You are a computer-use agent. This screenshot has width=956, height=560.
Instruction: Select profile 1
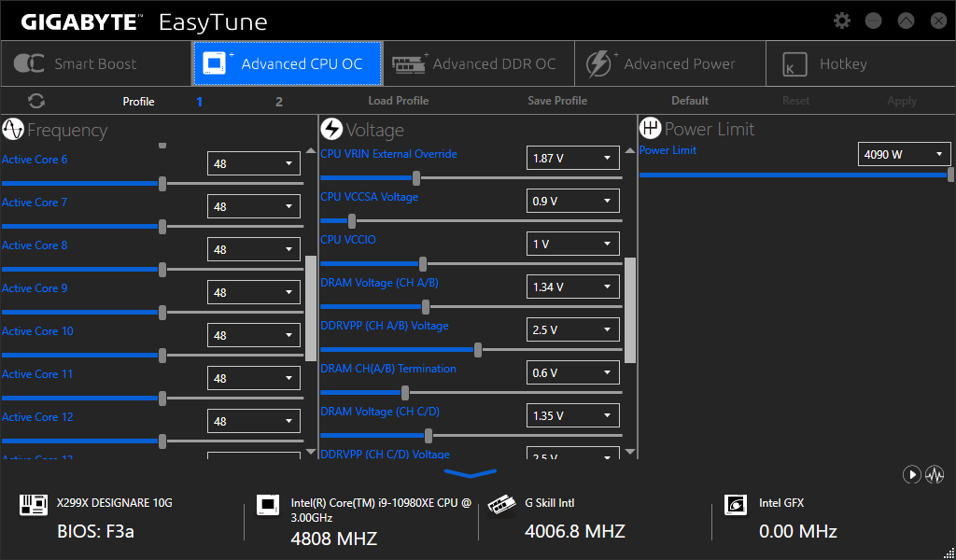coord(200,102)
